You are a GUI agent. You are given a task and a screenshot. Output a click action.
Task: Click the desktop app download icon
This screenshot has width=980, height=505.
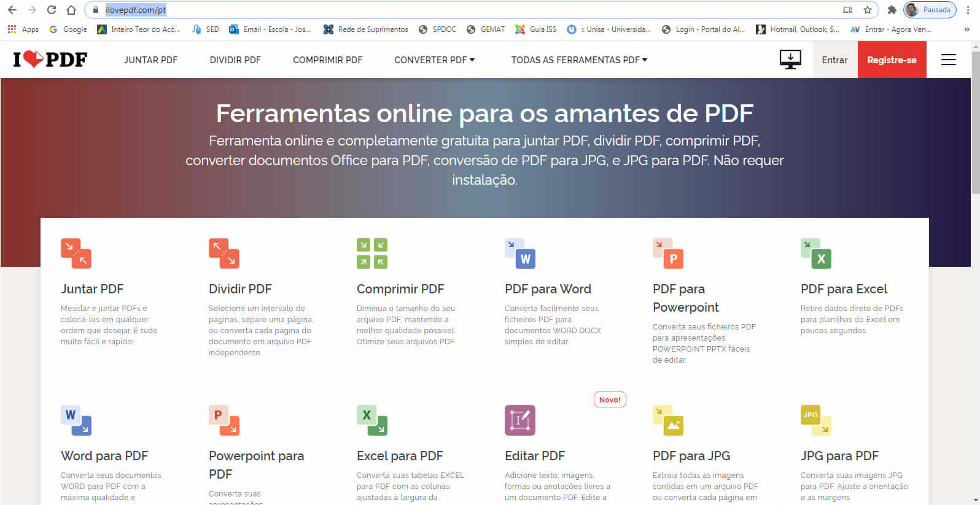790,60
